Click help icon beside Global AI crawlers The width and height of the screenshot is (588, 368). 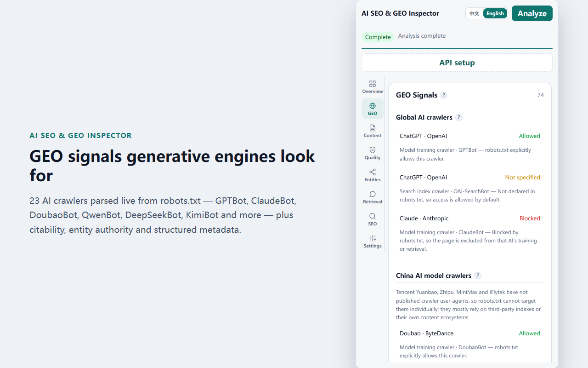point(459,117)
